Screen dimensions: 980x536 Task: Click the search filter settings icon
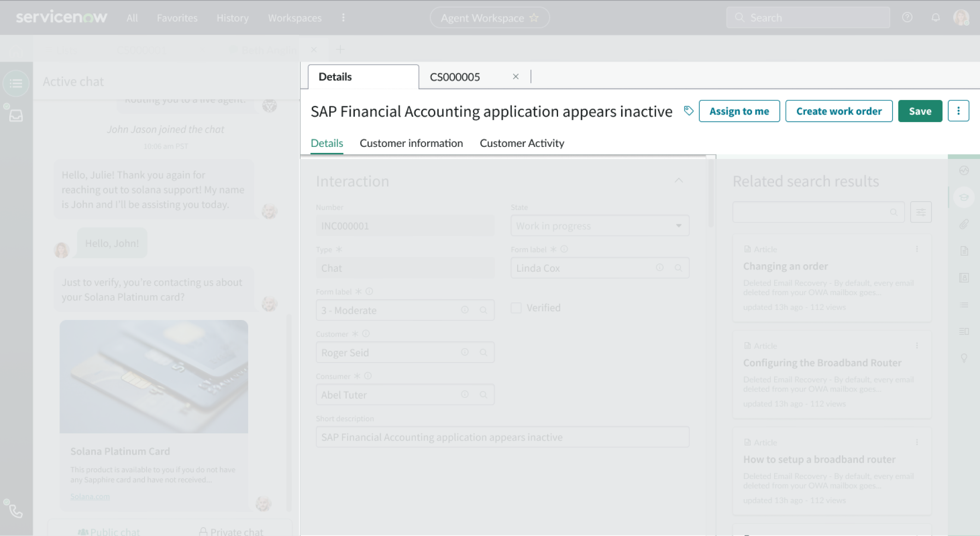(921, 212)
